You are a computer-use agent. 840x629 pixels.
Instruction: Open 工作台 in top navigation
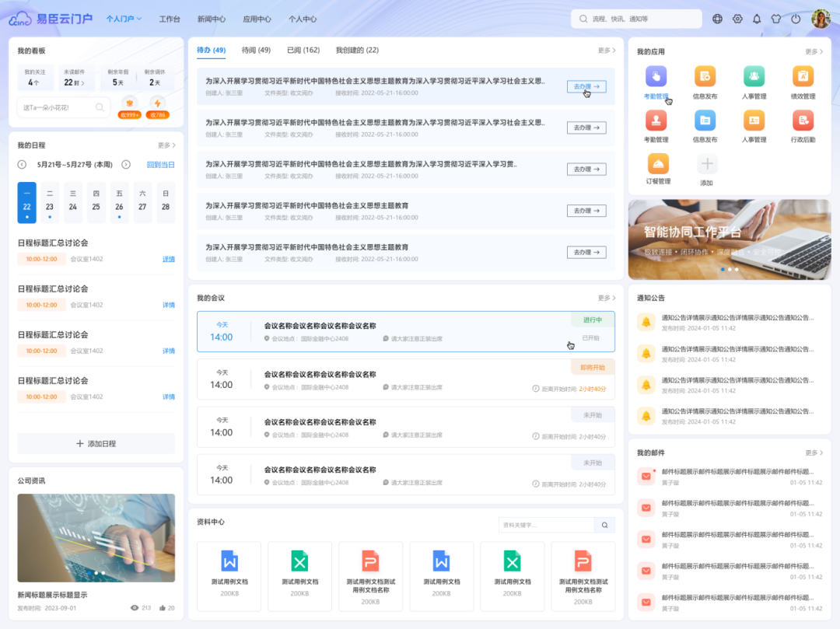click(x=170, y=19)
